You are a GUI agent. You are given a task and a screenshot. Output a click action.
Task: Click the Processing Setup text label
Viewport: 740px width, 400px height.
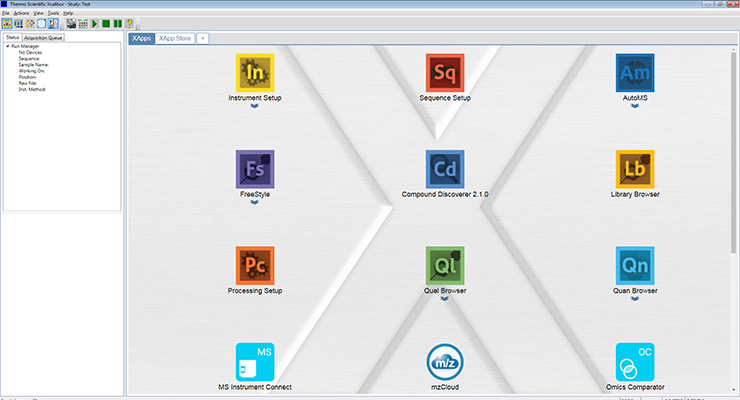[255, 291]
